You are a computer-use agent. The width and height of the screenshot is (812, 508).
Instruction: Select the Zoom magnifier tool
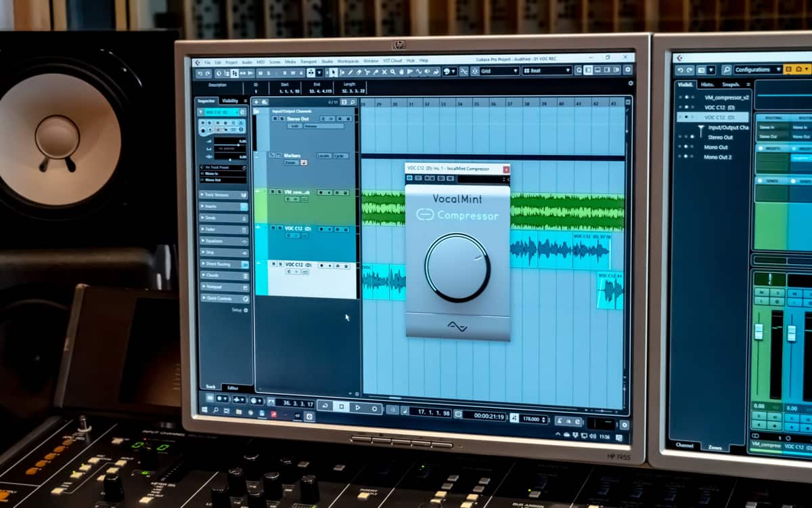coord(393,71)
